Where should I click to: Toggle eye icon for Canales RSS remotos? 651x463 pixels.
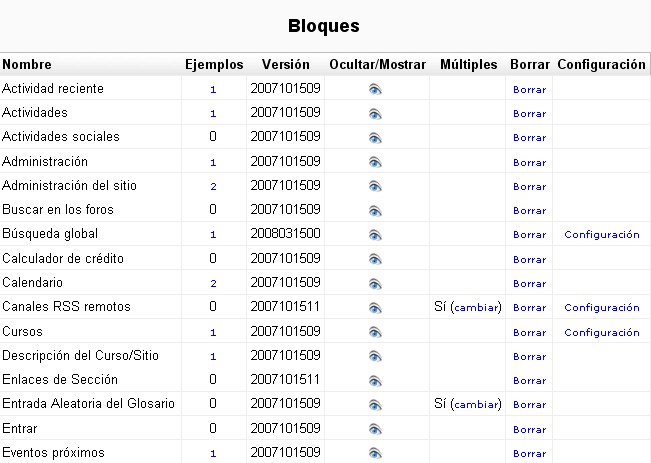[x=375, y=308]
